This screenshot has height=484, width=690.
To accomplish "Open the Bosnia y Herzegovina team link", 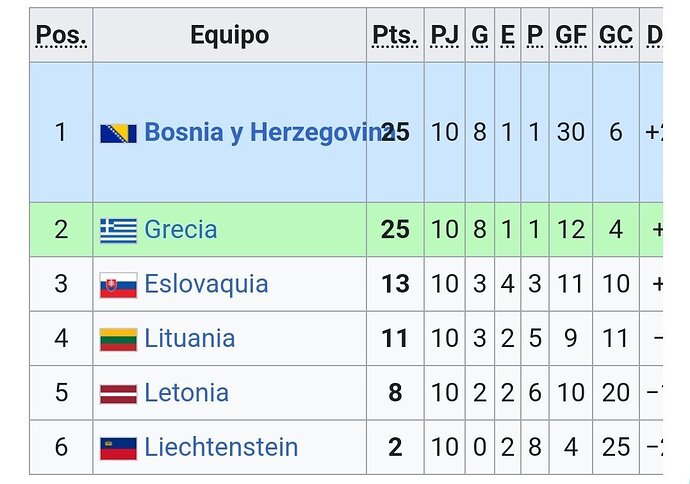I will (270, 132).
